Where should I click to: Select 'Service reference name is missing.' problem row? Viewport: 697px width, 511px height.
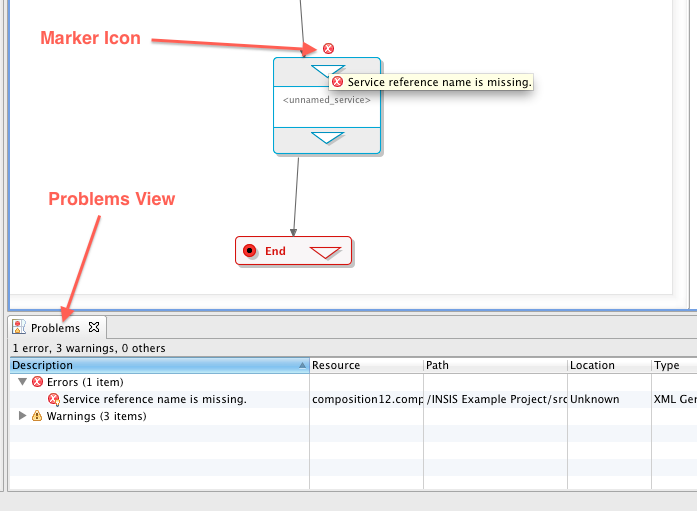(x=154, y=399)
